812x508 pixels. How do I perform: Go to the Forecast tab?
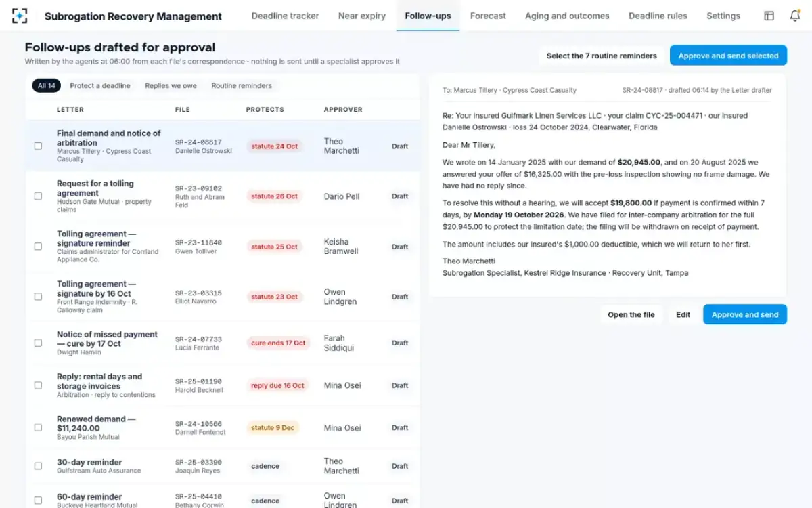[488, 16]
